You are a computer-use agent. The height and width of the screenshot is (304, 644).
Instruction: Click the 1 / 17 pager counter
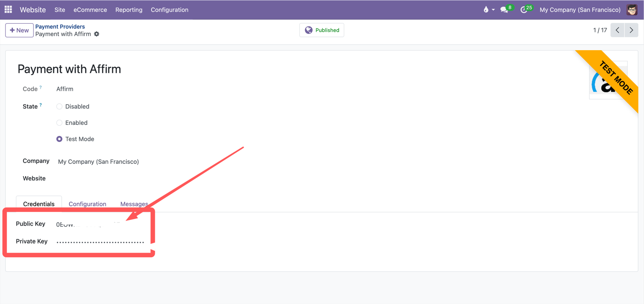coord(600,30)
